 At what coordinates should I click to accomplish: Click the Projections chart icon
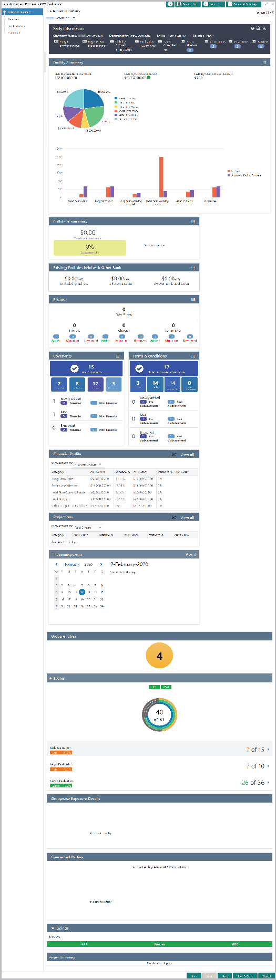pos(174,517)
